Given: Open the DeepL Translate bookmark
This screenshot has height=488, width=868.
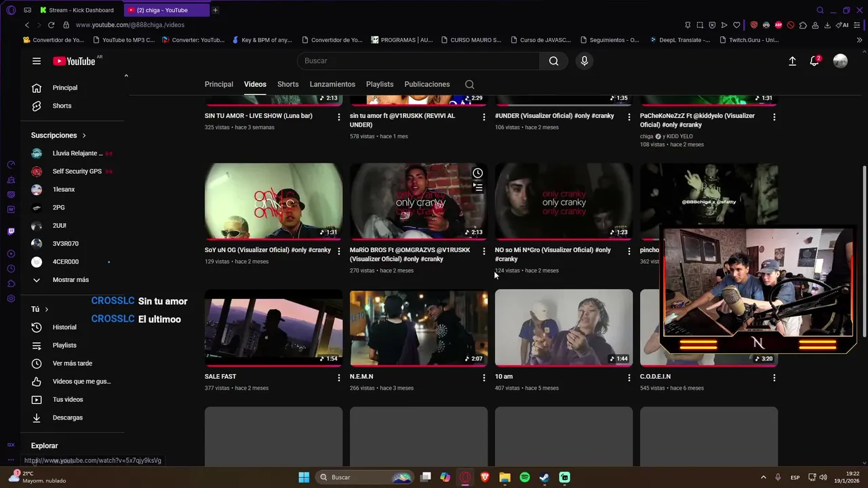Looking at the screenshot, I should (x=679, y=40).
